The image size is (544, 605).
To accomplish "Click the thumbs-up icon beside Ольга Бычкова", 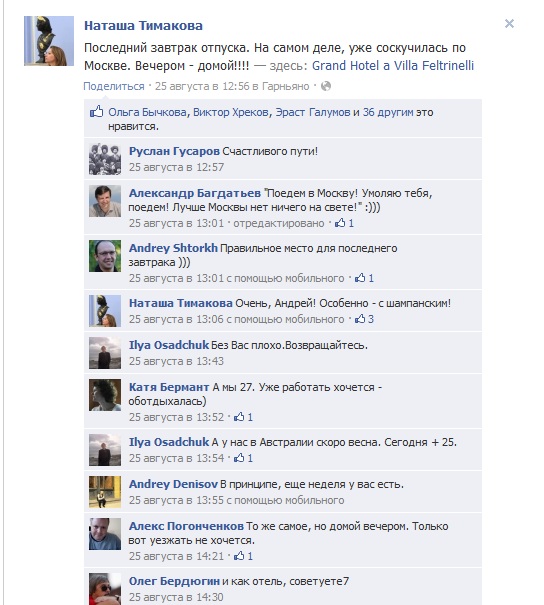I will pyautogui.click(x=96, y=112).
